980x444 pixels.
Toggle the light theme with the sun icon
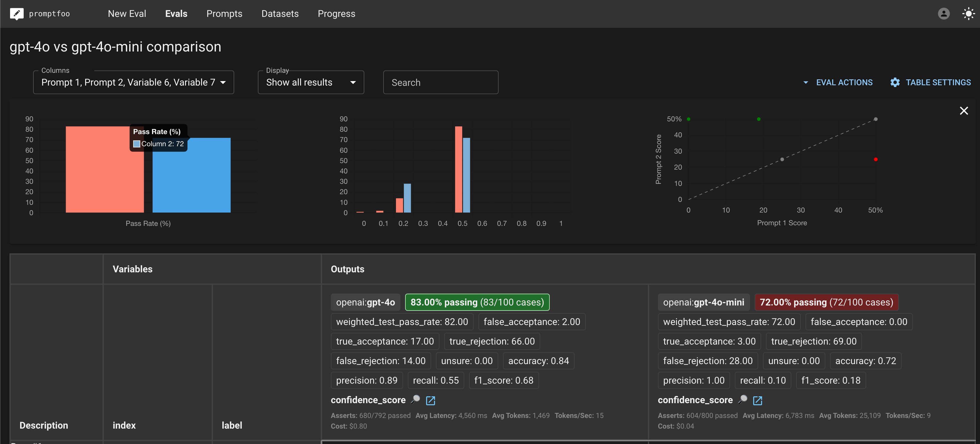(968, 14)
